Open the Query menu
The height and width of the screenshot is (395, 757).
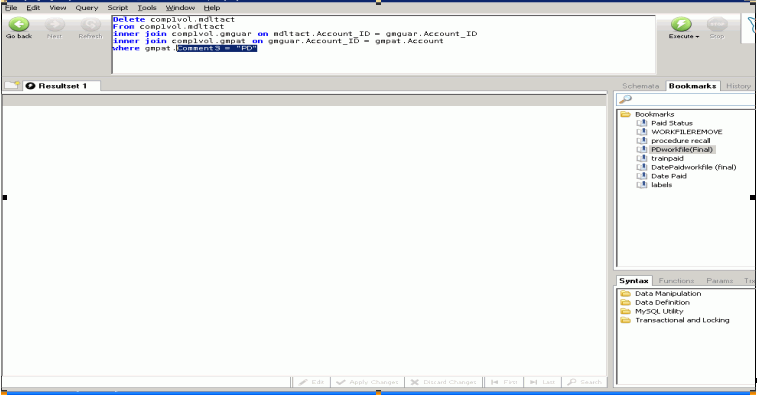pyautogui.click(x=87, y=8)
